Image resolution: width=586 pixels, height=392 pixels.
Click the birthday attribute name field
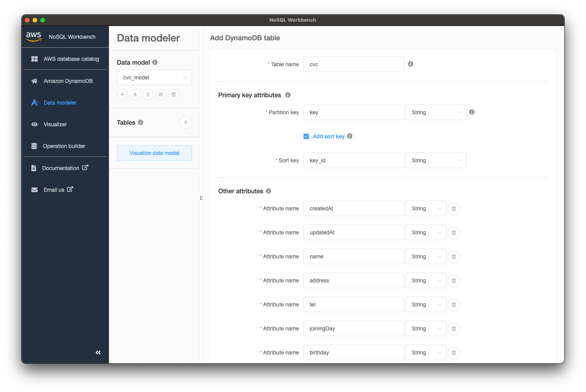coord(354,352)
